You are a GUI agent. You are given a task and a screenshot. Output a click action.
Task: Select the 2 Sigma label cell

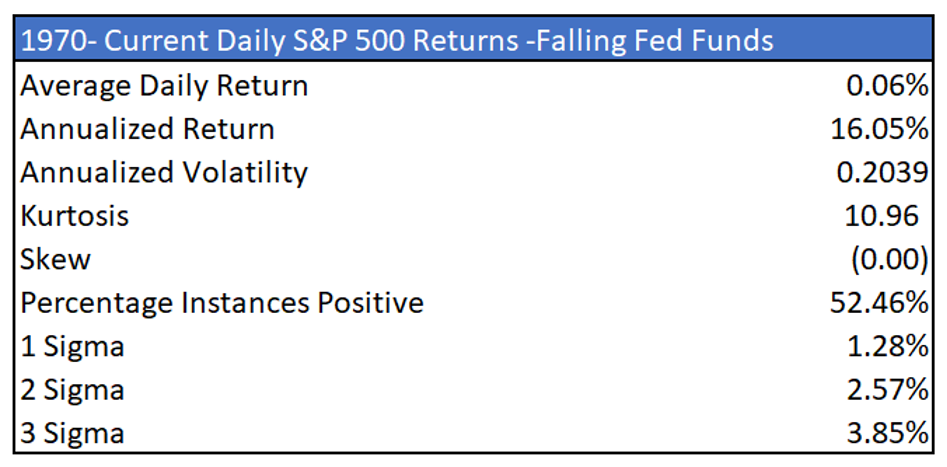tap(72, 389)
